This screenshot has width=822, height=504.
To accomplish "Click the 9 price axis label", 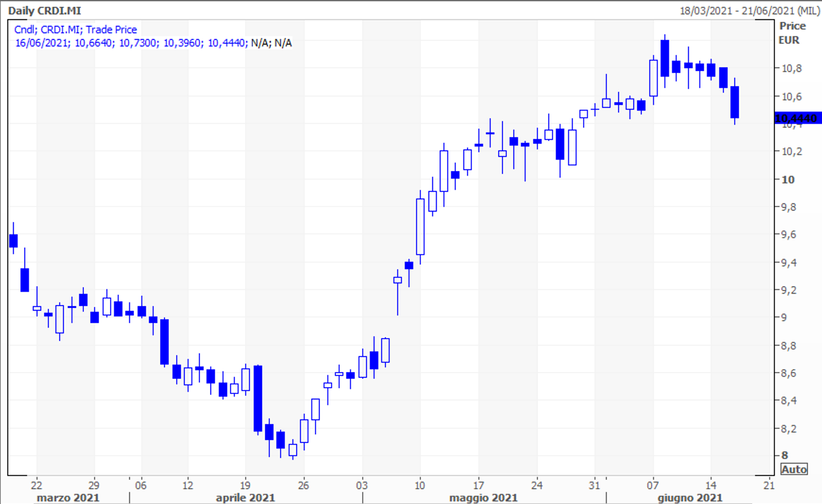I will pyautogui.click(x=784, y=318).
